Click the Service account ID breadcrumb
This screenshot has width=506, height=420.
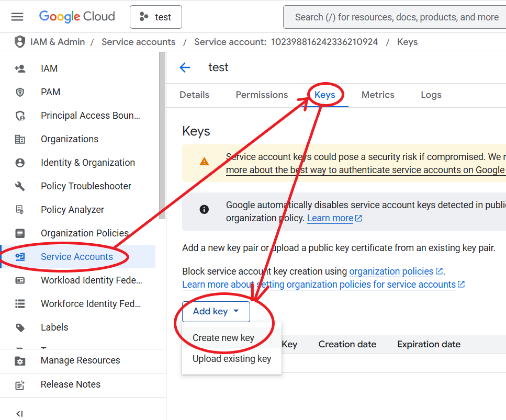point(286,42)
